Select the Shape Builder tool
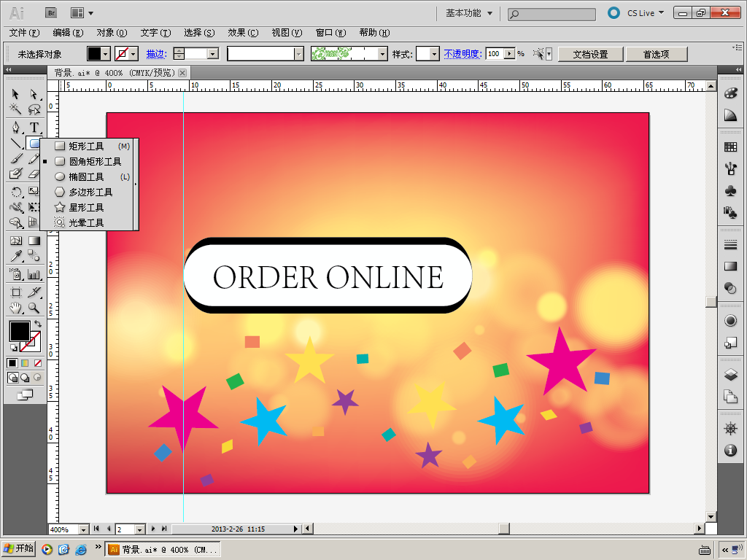This screenshot has height=560, width=747. click(15, 222)
